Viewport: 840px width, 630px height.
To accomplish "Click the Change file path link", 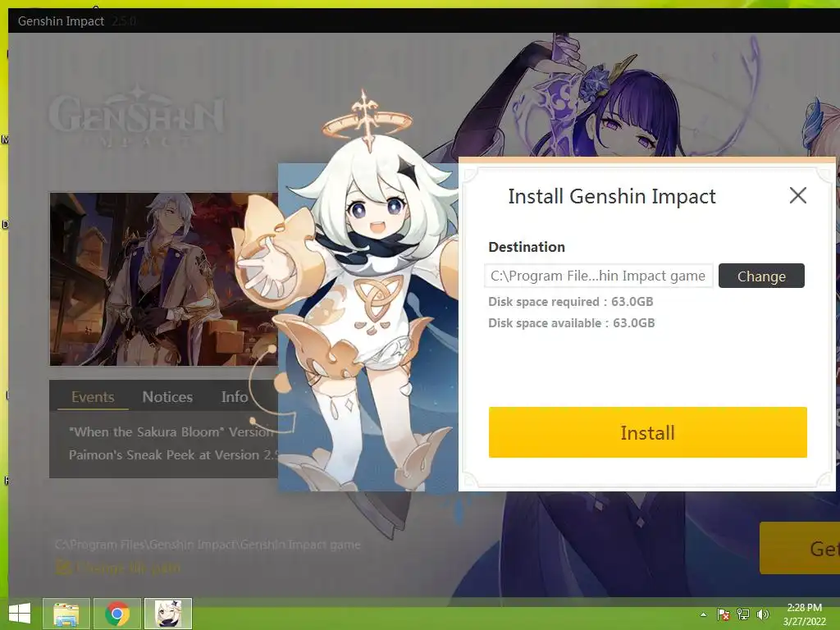I will click(x=118, y=567).
